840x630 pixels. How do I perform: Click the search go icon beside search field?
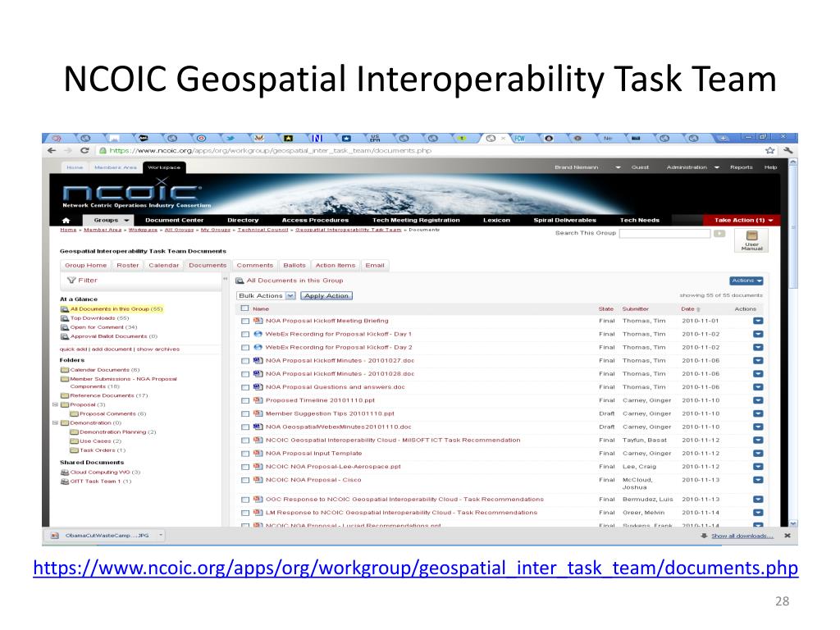tap(719, 234)
